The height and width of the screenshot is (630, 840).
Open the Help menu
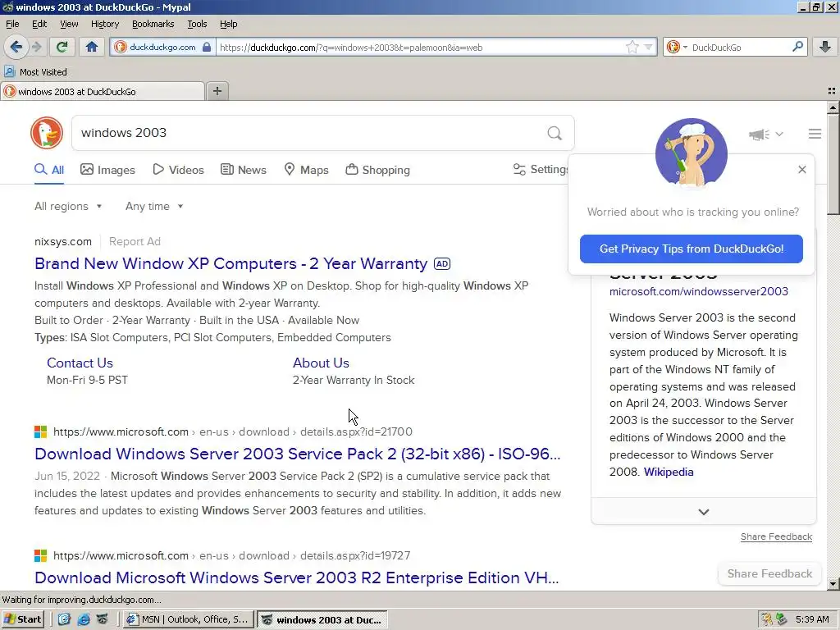coord(228,24)
